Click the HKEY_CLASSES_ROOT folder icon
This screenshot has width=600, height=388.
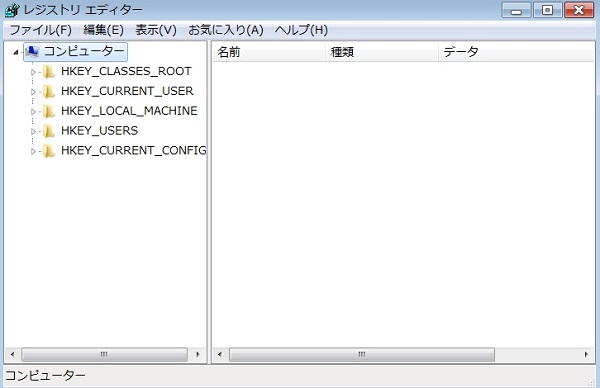click(49, 72)
